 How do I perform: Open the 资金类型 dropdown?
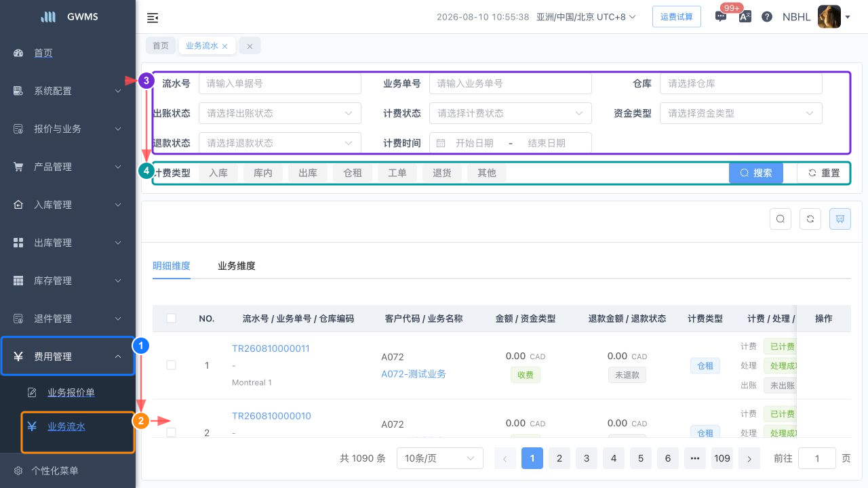pyautogui.click(x=741, y=113)
